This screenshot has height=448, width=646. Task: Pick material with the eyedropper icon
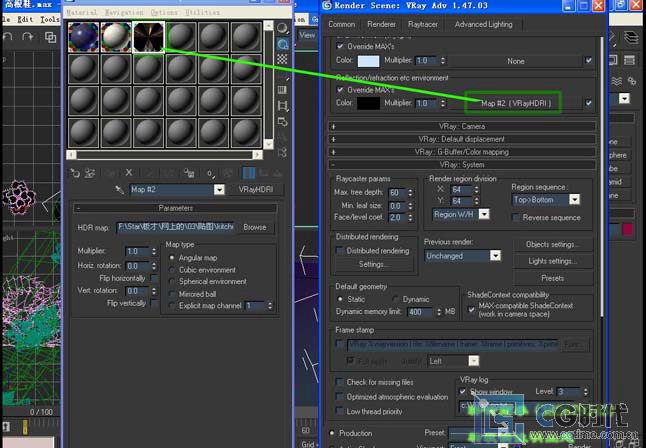[x=119, y=189]
